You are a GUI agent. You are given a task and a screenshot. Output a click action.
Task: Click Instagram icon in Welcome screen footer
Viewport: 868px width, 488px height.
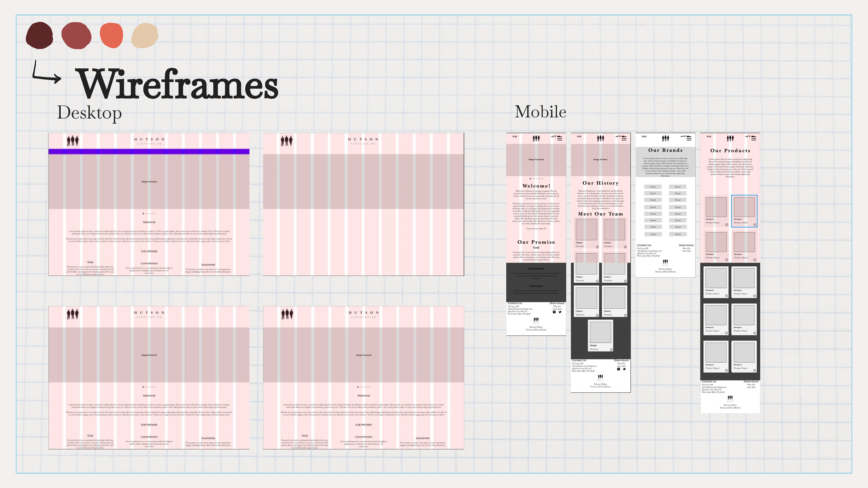tap(554, 312)
